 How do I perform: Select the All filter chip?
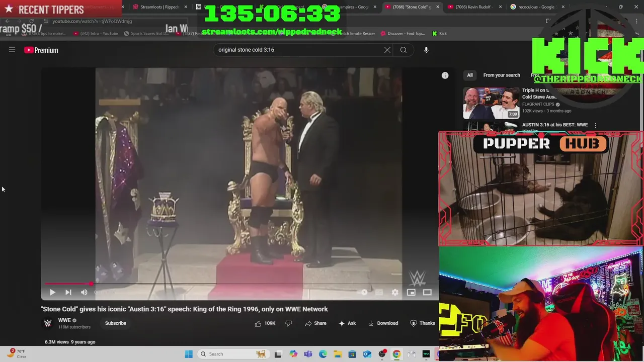[469, 75]
